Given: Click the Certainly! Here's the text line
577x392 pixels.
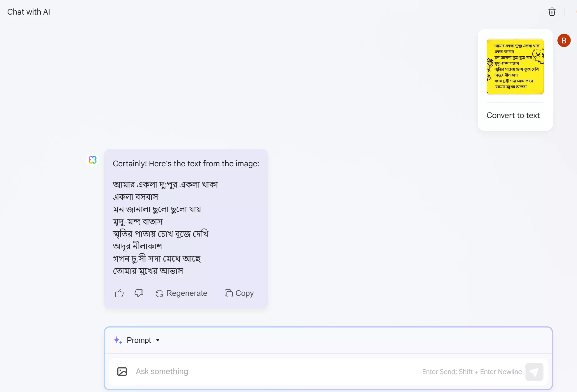Looking at the screenshot, I should point(186,164).
